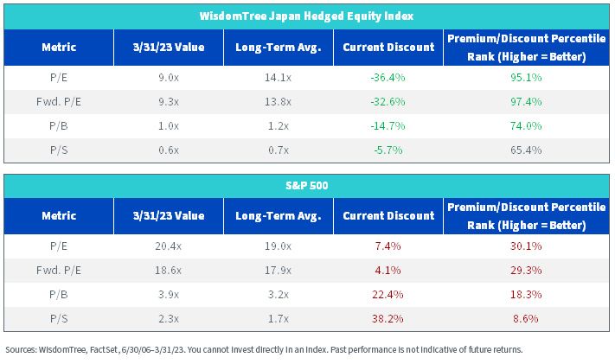Select the -36.4% current discount cell
The image size is (615, 364).
pos(388,77)
